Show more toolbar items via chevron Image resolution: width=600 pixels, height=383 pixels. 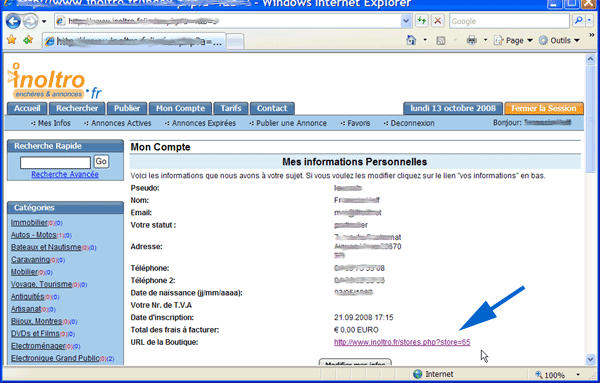pos(592,35)
